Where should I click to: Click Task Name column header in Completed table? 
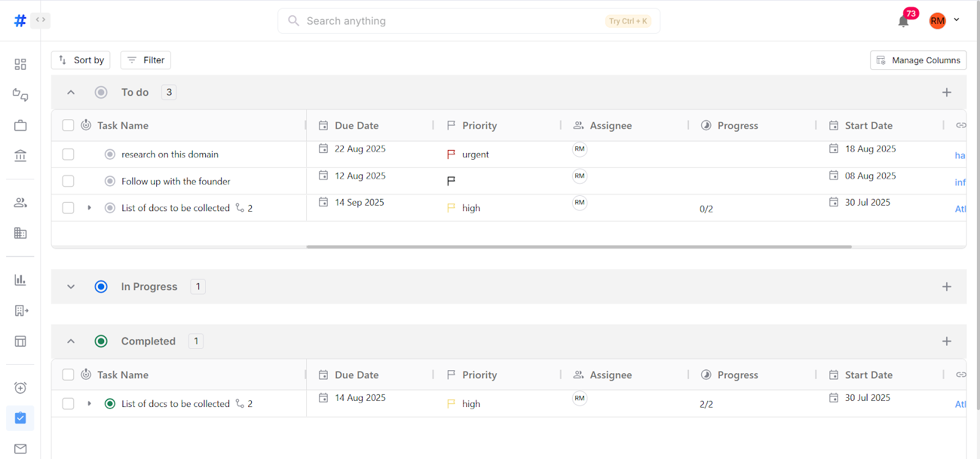tap(123, 375)
